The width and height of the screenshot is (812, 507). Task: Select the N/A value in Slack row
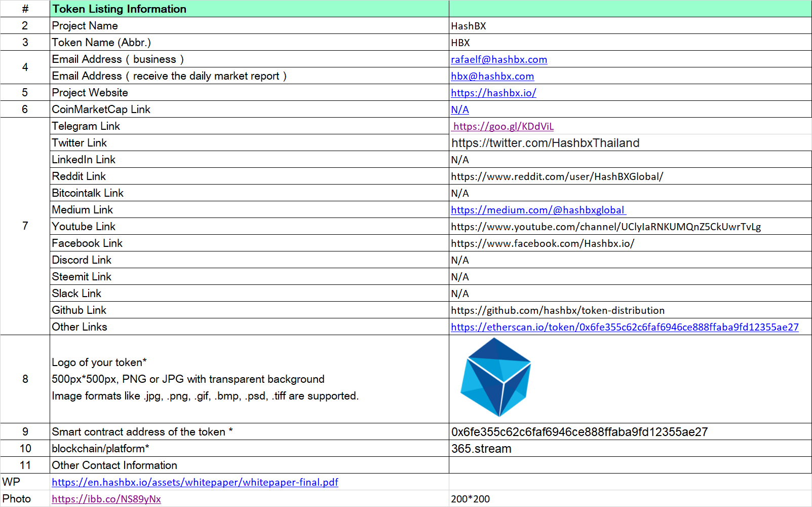coord(630,294)
